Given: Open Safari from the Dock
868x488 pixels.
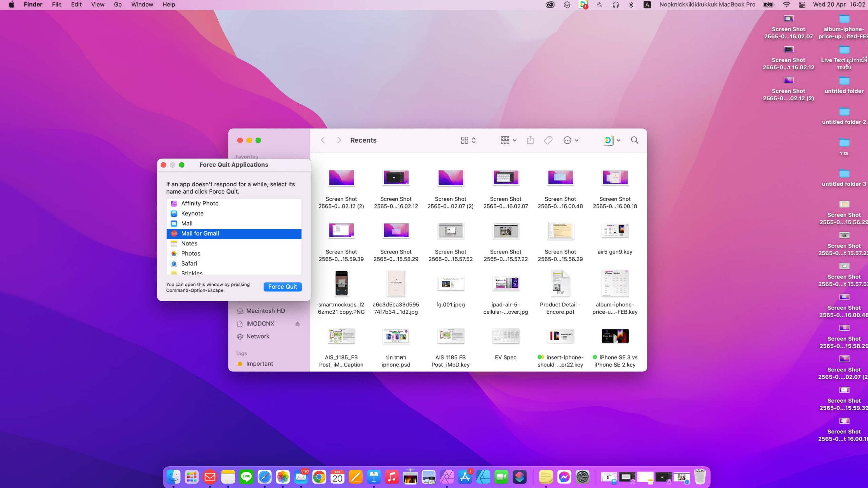Looking at the screenshot, I should 264,477.
